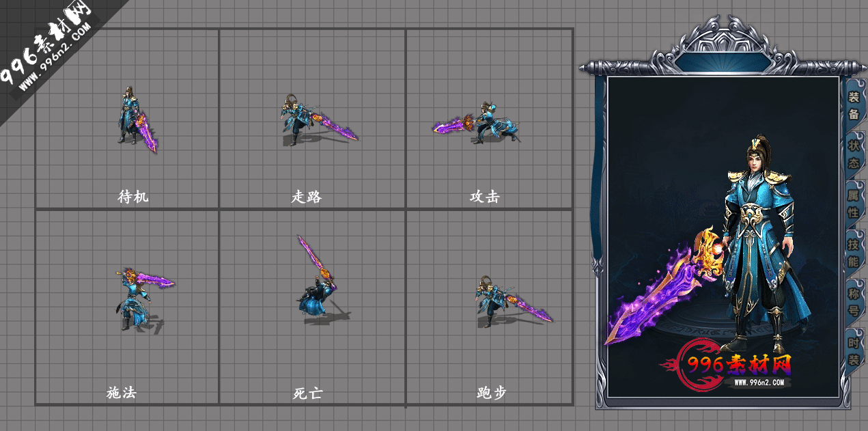This screenshot has height=431, width=868.
Task: Click the 攻击 label text
Action: coord(485,197)
